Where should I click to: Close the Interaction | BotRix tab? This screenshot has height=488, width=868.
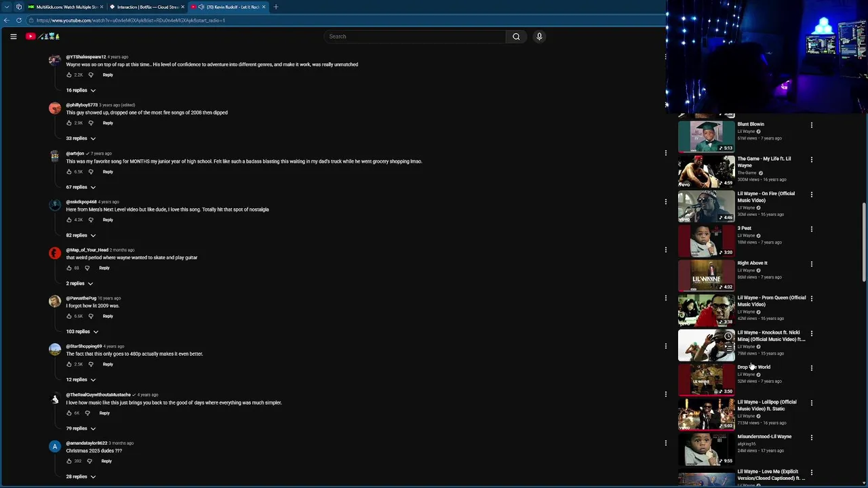pyautogui.click(x=182, y=7)
